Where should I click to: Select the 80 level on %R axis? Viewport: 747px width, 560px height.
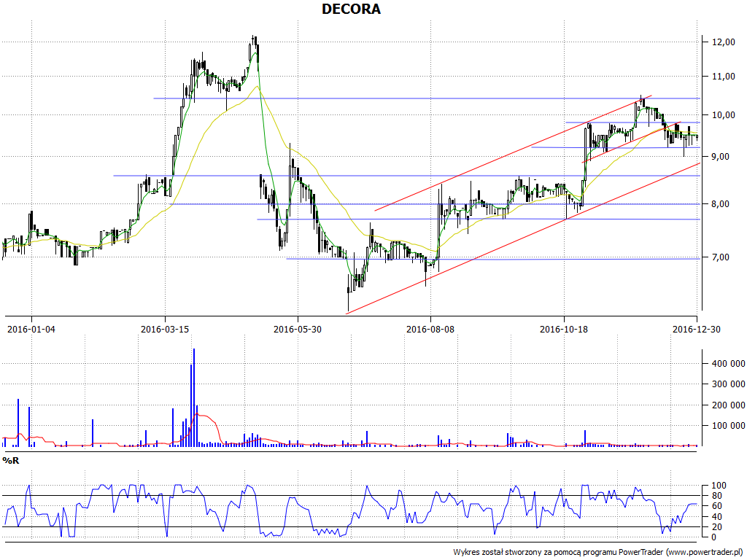719,496
